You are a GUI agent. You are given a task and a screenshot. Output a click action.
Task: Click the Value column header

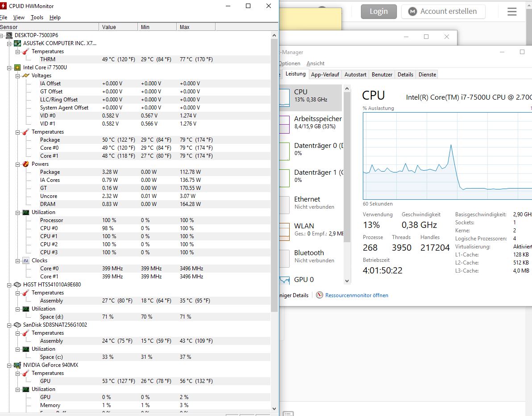[x=118, y=27]
